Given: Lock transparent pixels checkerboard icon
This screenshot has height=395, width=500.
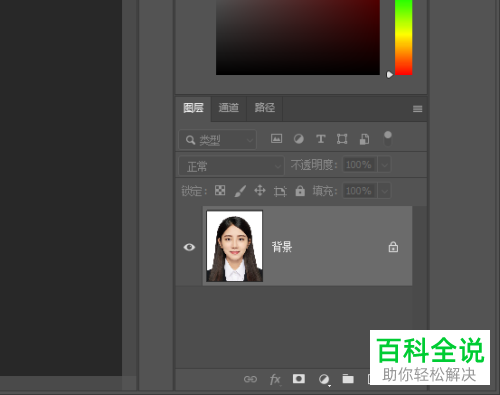Looking at the screenshot, I should point(220,190).
